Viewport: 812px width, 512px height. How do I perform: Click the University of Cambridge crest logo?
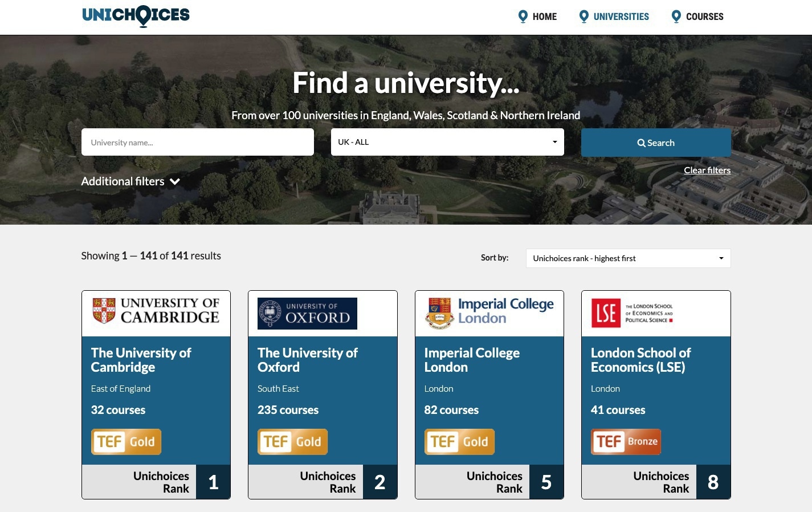(104, 310)
